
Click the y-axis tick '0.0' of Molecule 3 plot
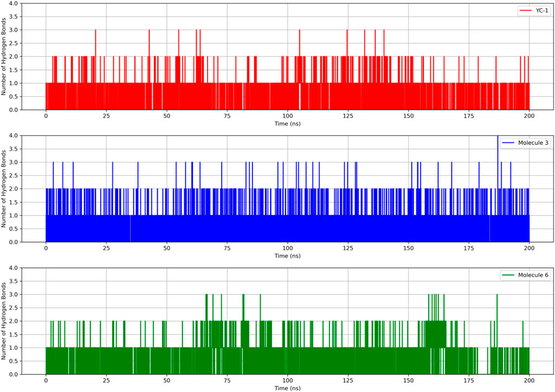(13, 242)
